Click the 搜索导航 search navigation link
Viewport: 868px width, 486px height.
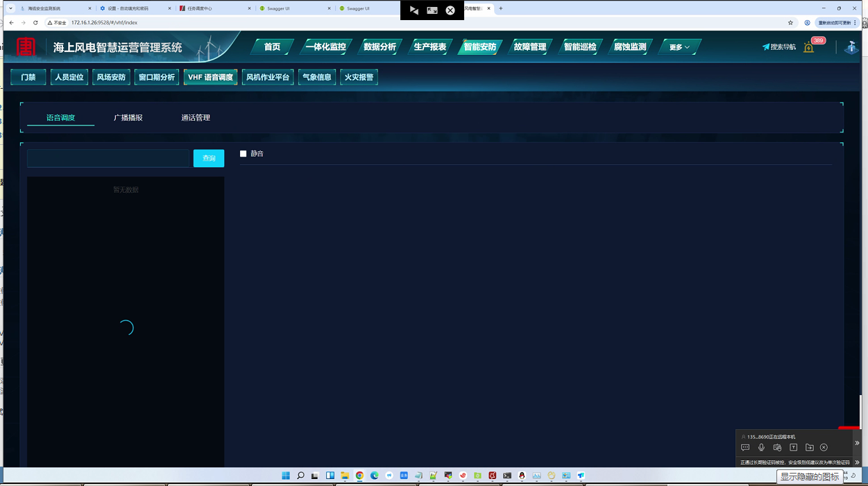coord(779,47)
